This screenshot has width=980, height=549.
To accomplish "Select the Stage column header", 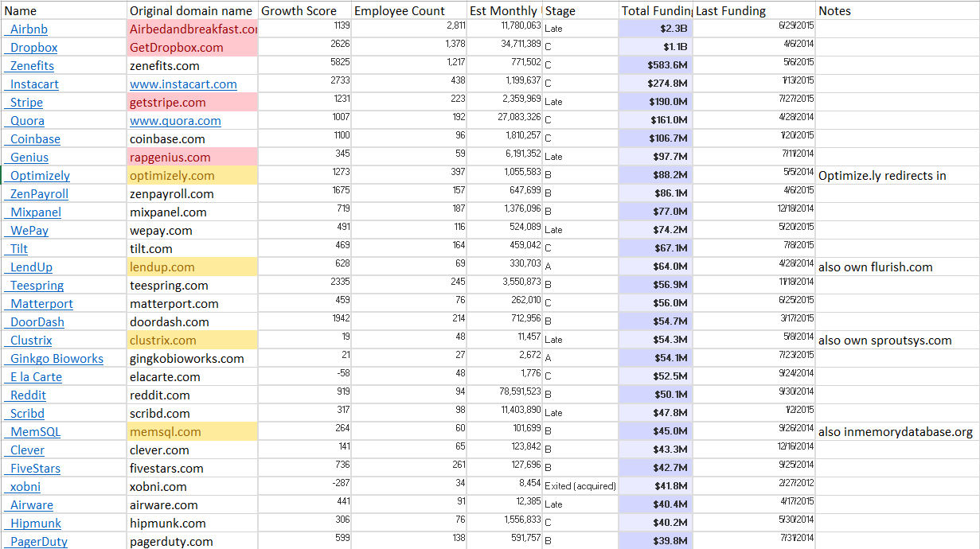I will (580, 10).
